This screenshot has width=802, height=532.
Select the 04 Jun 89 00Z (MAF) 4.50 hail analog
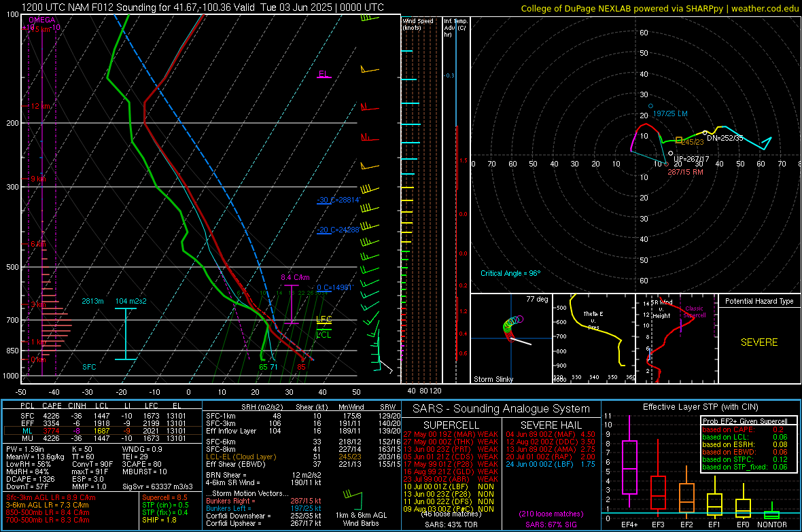point(551,434)
